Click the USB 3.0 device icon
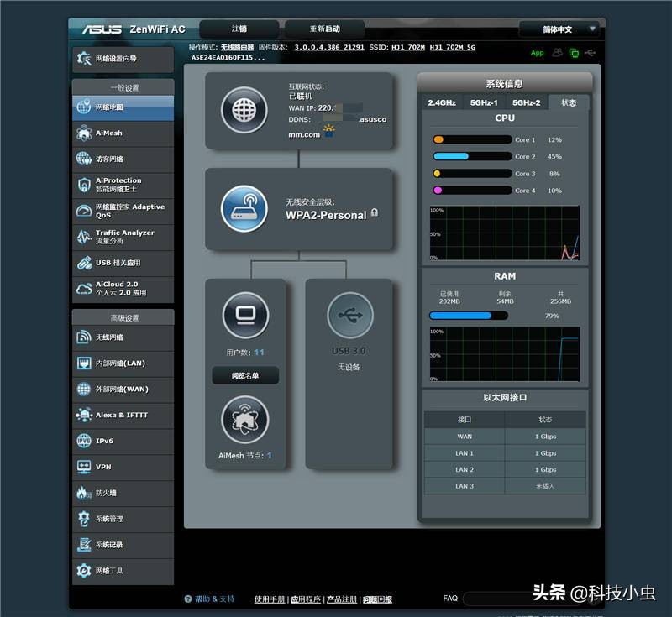The width and height of the screenshot is (672, 617). click(x=350, y=316)
